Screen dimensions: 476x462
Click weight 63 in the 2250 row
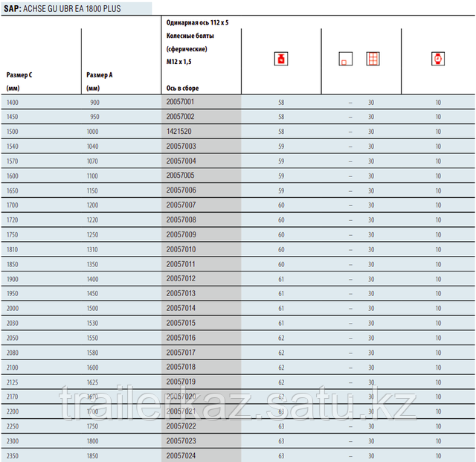281,426
